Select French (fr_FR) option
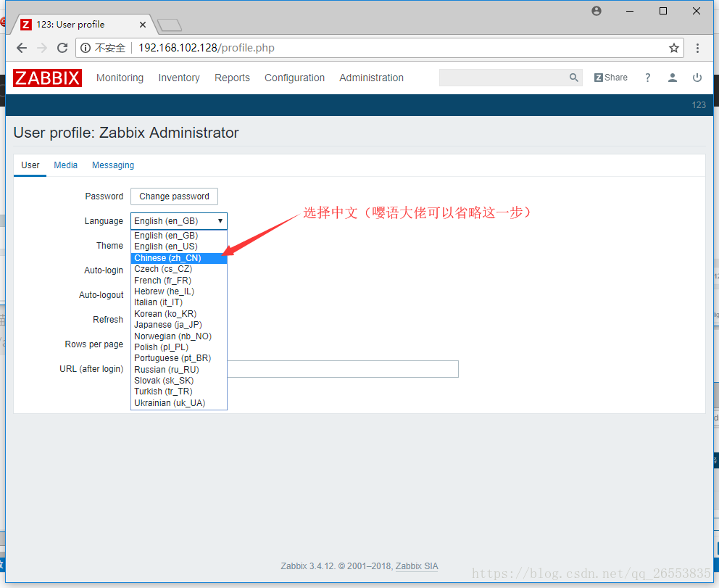 click(179, 281)
